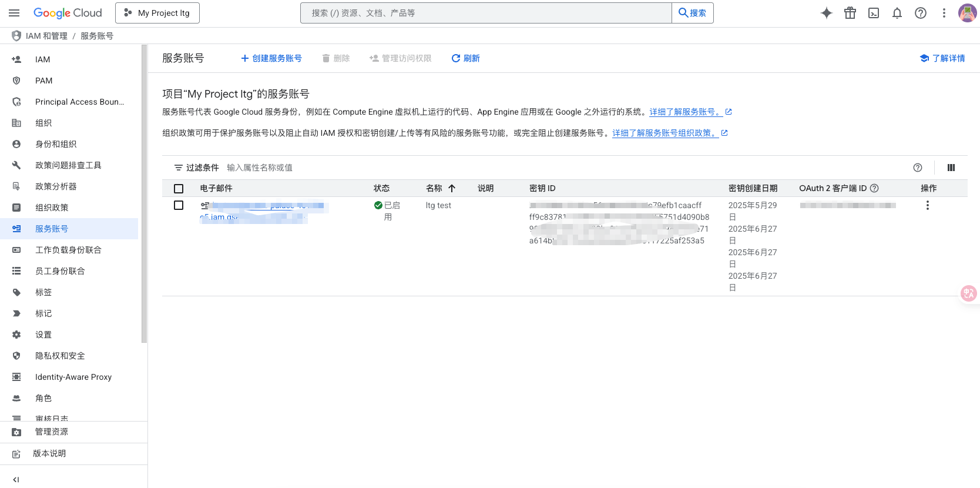Viewport: 980px width, 488px height.
Task: Sort by the 状态 column header
Action: tap(382, 188)
